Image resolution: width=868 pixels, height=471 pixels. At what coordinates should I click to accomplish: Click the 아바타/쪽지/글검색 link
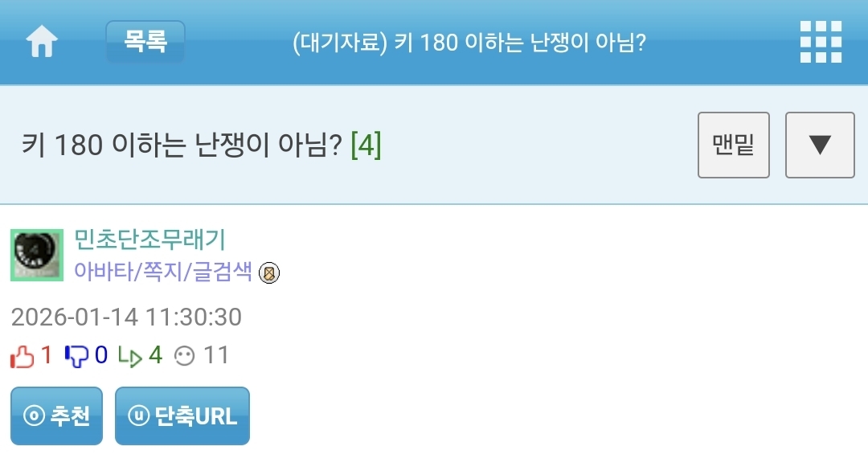point(163,272)
